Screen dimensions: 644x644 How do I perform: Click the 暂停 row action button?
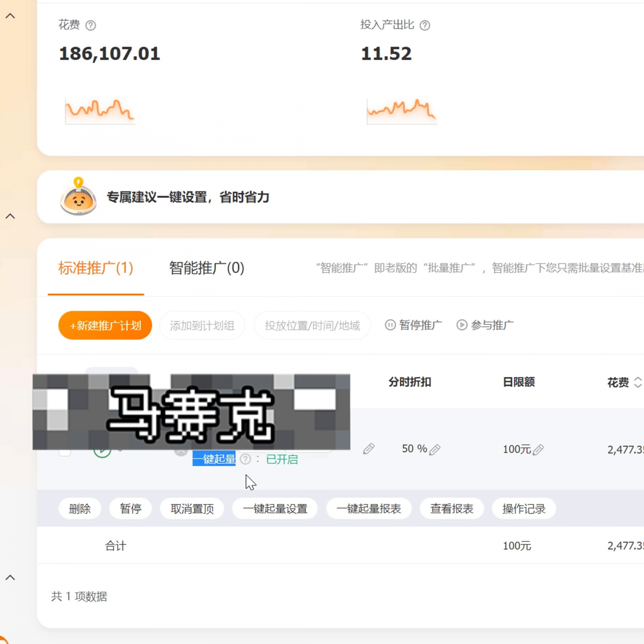131,509
